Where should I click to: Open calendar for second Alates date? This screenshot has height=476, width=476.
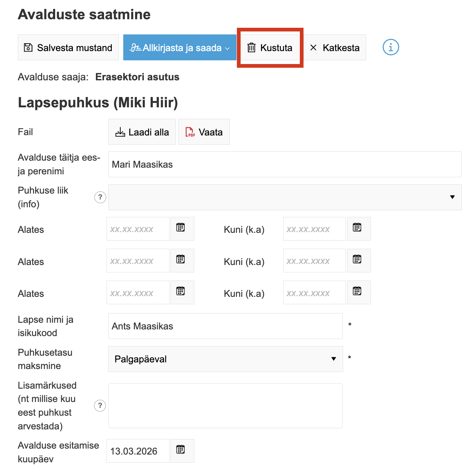coord(181,261)
